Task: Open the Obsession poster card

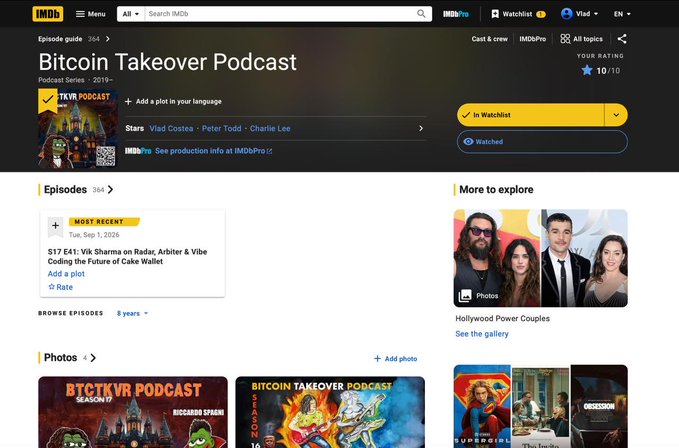Action: pyautogui.click(x=599, y=406)
